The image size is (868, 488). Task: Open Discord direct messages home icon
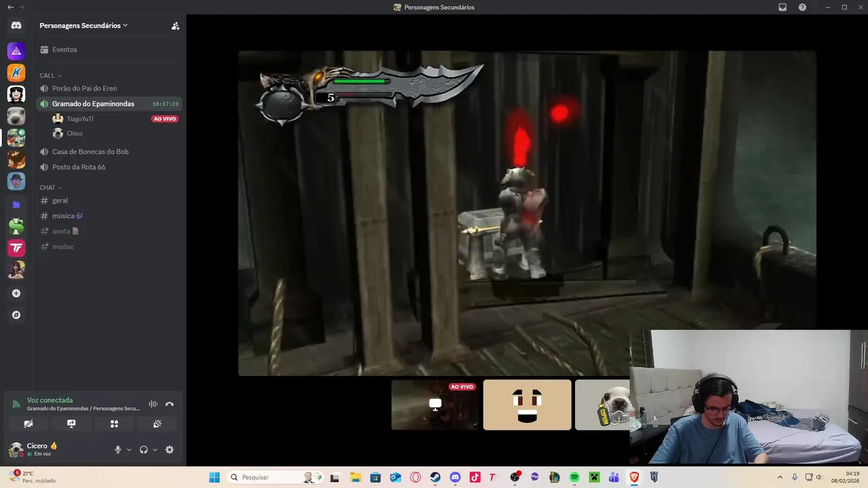coord(16,26)
